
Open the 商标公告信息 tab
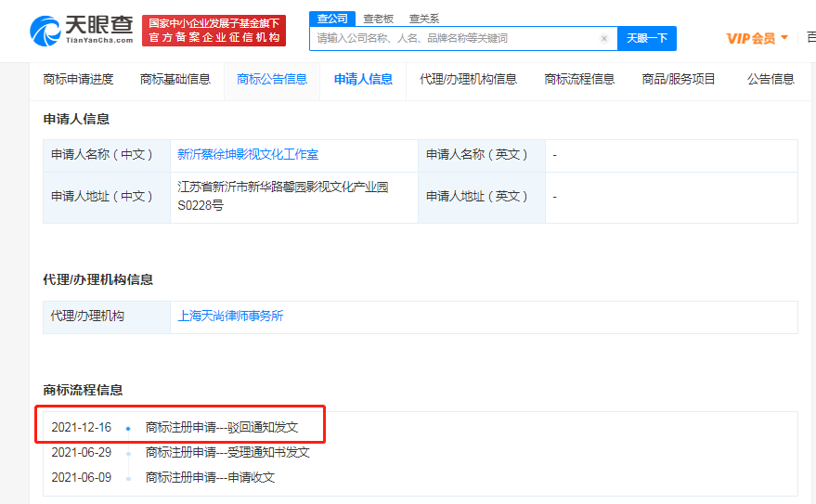pos(272,79)
